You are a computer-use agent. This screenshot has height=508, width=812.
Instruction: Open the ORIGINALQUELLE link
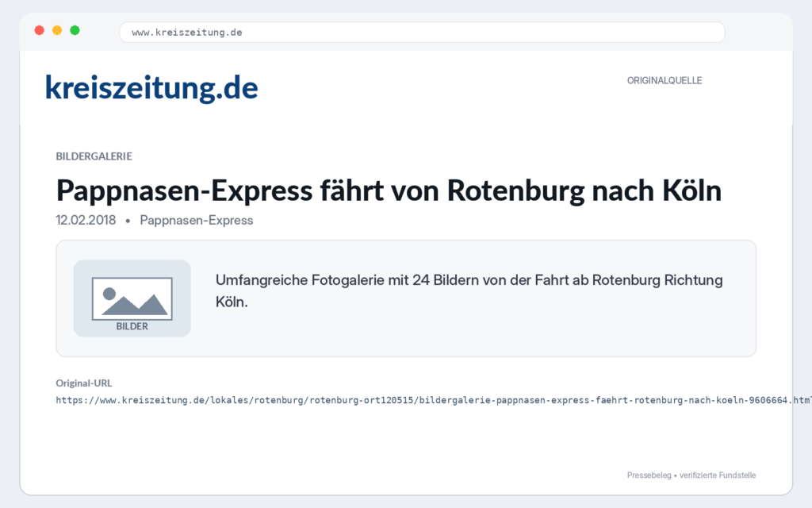click(x=665, y=80)
